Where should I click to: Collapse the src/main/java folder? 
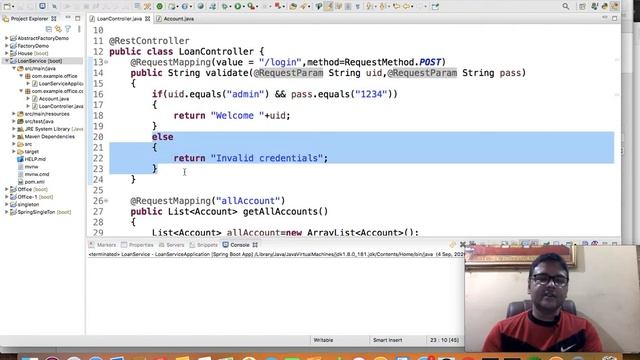click(14, 68)
